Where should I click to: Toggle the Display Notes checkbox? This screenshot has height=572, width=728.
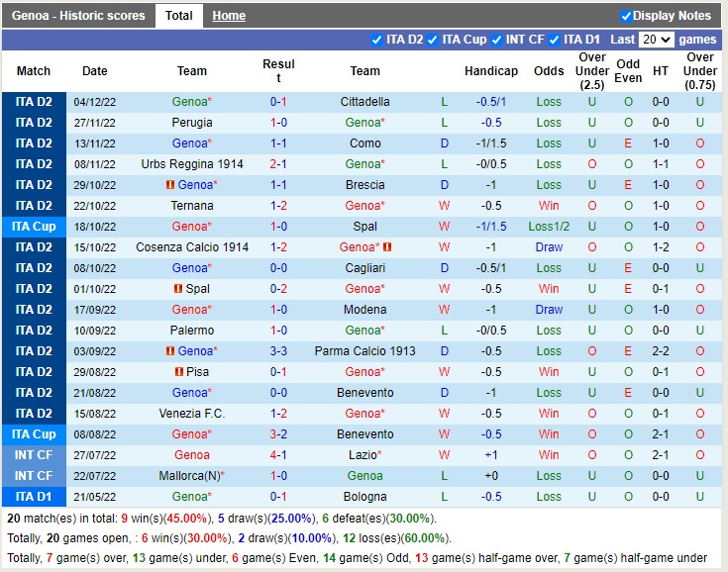(626, 16)
